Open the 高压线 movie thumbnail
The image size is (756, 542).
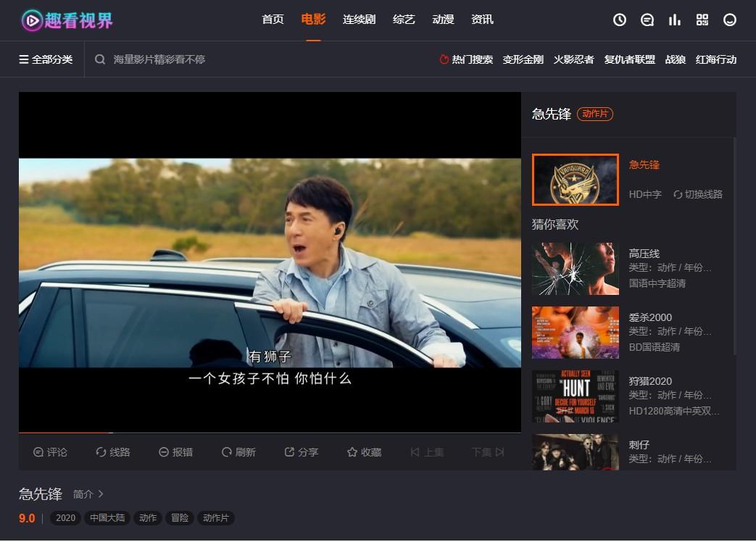(576, 268)
